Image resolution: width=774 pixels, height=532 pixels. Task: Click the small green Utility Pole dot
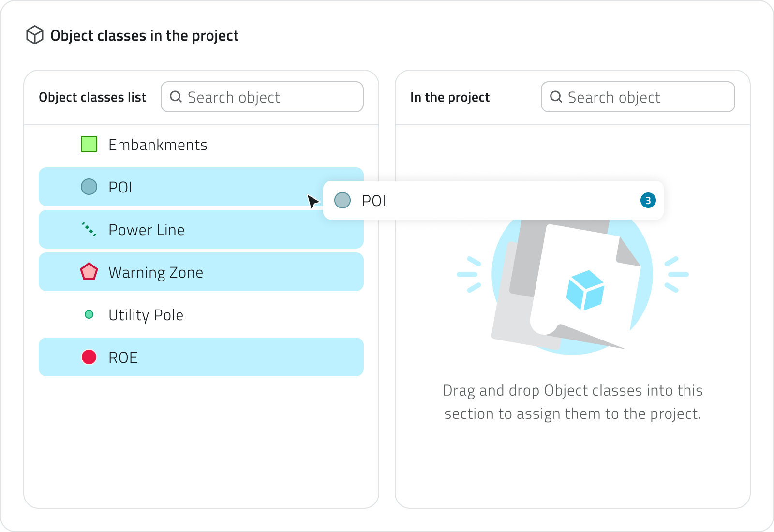point(89,315)
